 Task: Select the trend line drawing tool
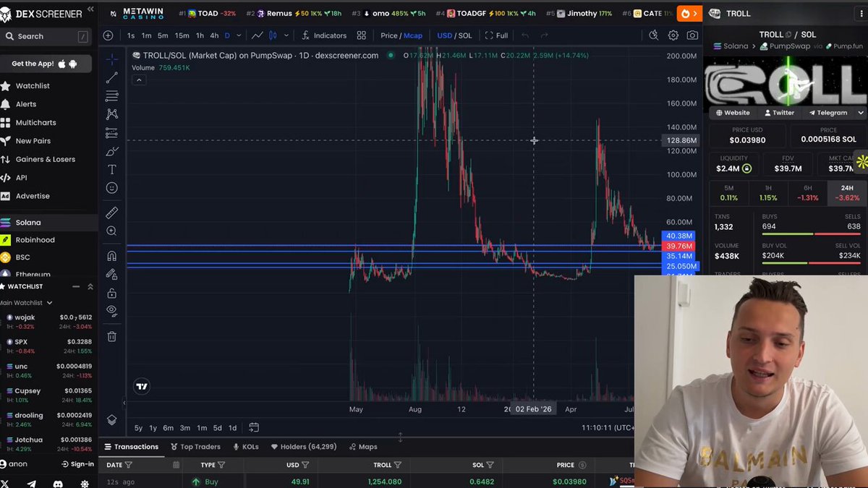pos(111,77)
